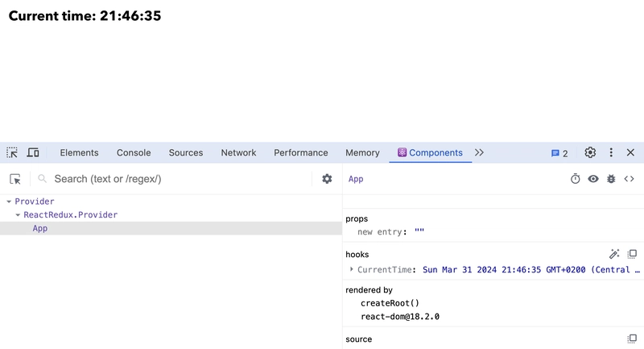This screenshot has width=644, height=349.
Task: Toggle parse hook names wand icon
Action: tap(614, 254)
